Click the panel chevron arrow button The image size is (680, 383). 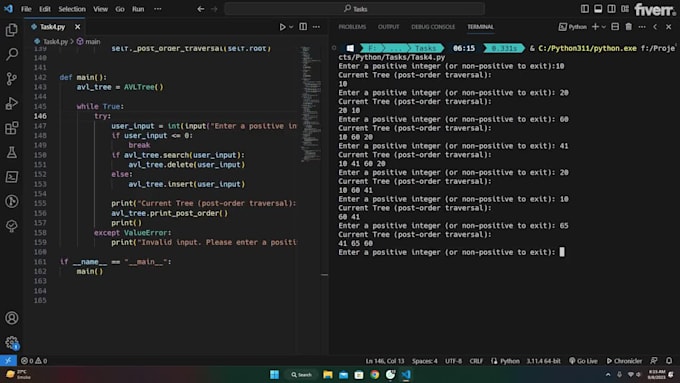(x=655, y=27)
